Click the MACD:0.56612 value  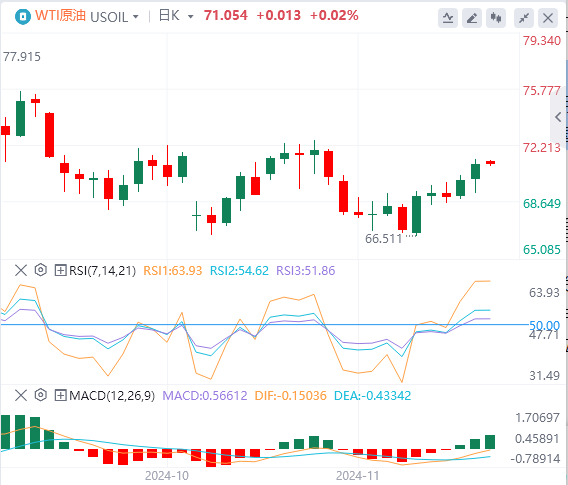click(x=205, y=396)
